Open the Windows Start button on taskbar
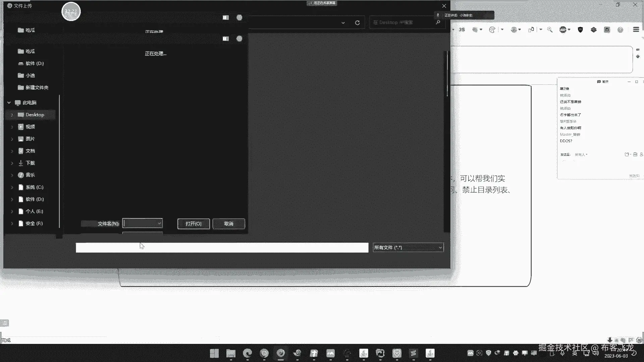644x362 pixels. point(214,353)
